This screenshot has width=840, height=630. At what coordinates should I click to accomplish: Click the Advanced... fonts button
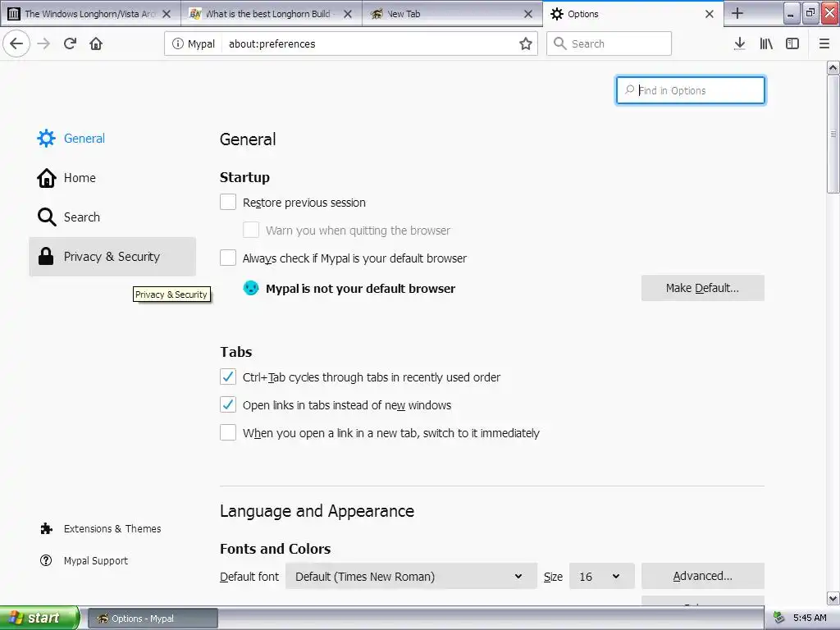click(x=703, y=576)
